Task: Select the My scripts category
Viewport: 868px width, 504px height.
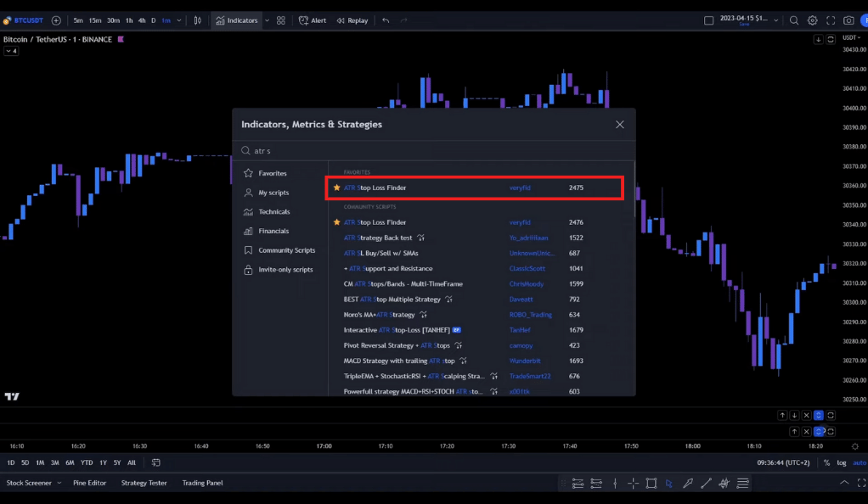Action: pyautogui.click(x=274, y=193)
